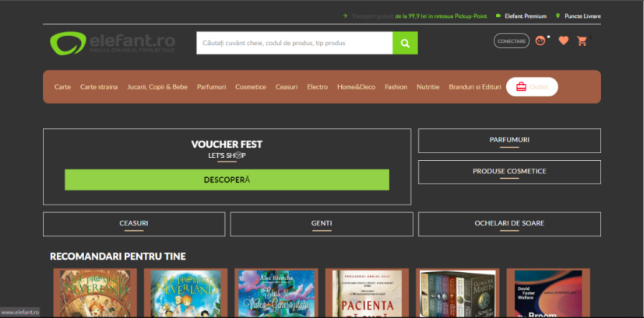Open the second Promised Neverland book with blue cover
This screenshot has height=318, width=644.
185,292
